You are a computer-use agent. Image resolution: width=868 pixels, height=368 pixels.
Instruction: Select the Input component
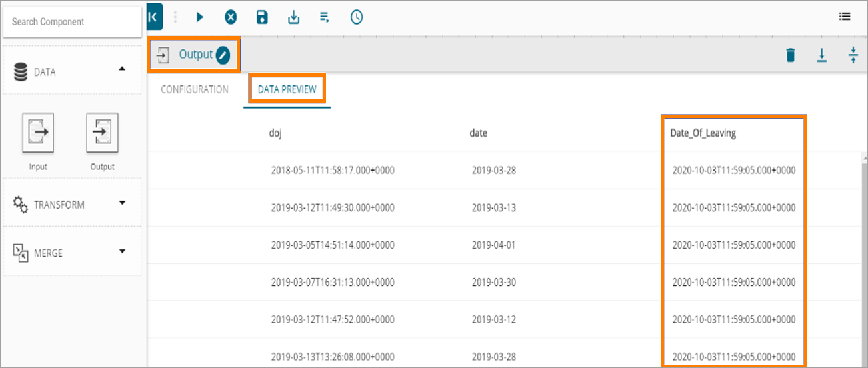[x=38, y=134]
